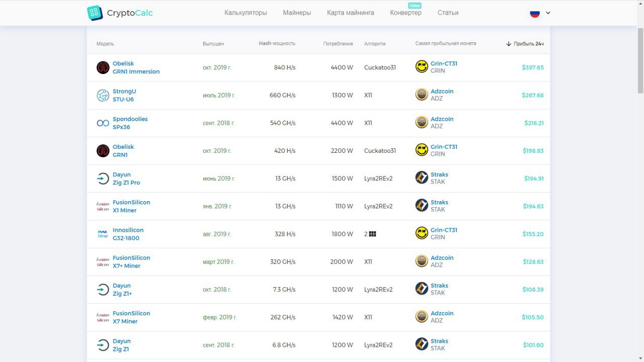644x362 pixels.
Task: Open the Статьи section
Action: tap(448, 13)
